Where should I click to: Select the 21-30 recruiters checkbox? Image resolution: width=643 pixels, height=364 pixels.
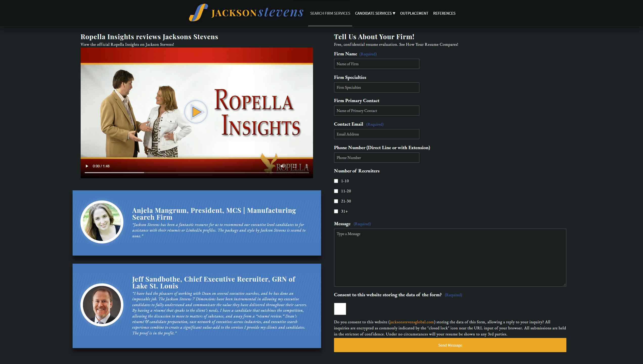pos(336,201)
